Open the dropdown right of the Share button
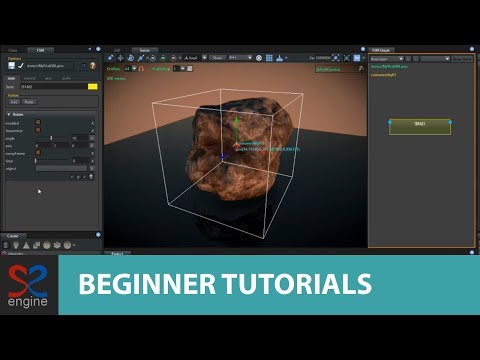The image size is (480, 360). pyautogui.click(x=240, y=58)
